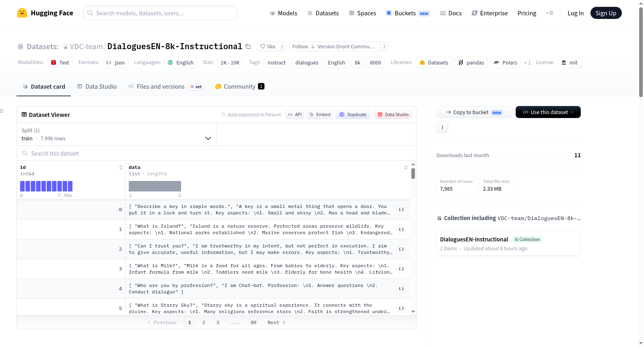
Task: Go to Spaces in top navigation
Action: click(x=363, y=13)
